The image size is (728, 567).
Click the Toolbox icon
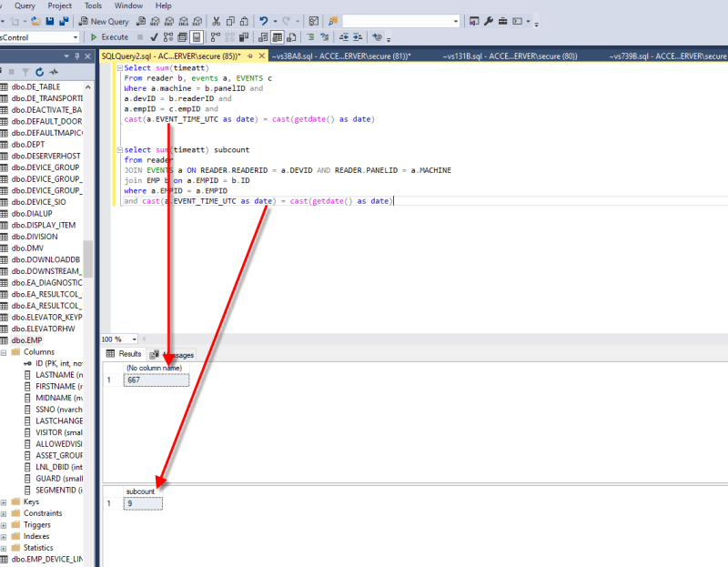503,21
